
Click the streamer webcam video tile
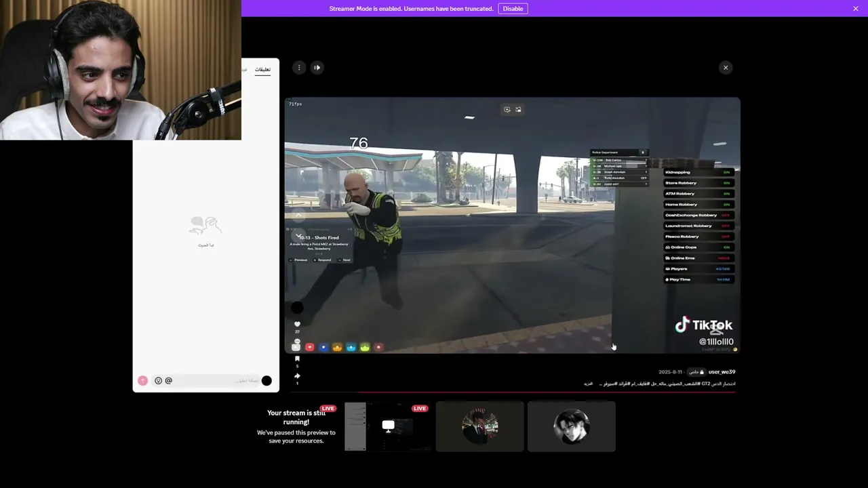(121, 70)
